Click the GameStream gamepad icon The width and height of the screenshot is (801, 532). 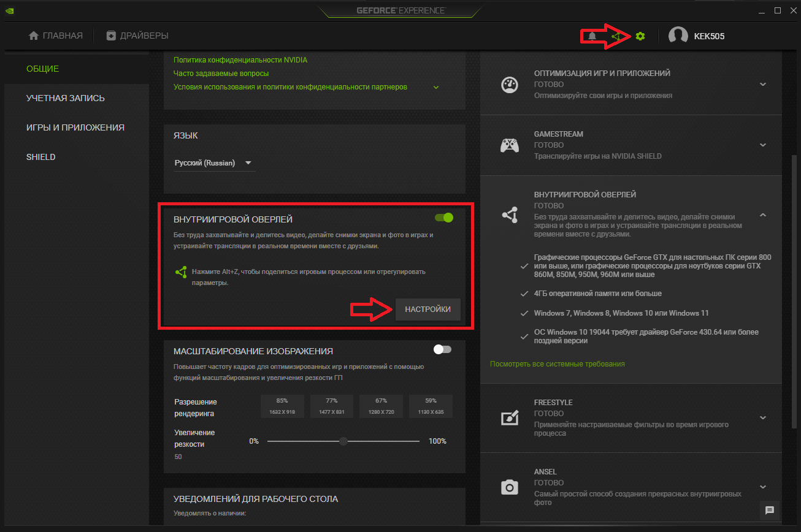click(510, 145)
